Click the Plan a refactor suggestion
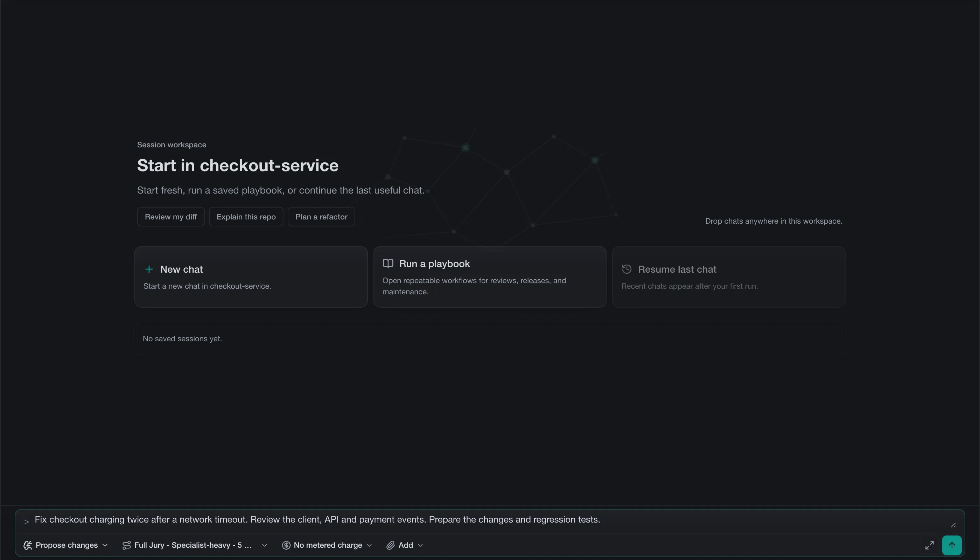The image size is (980, 560). click(321, 217)
